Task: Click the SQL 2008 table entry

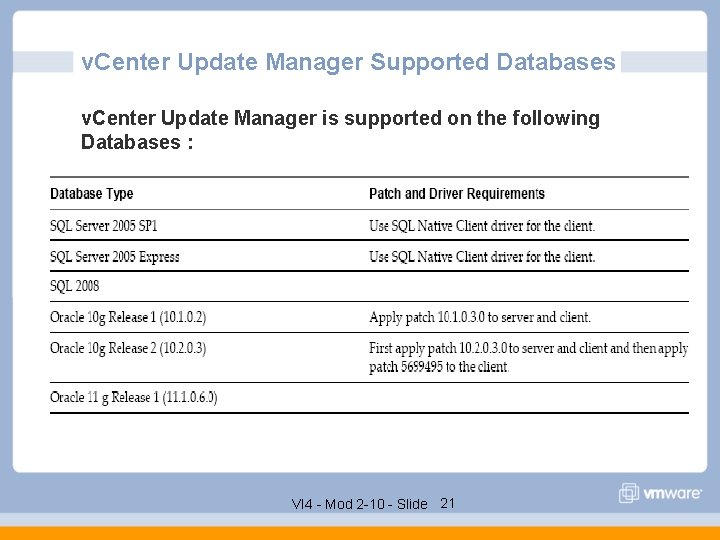Action: pyautogui.click(x=75, y=287)
